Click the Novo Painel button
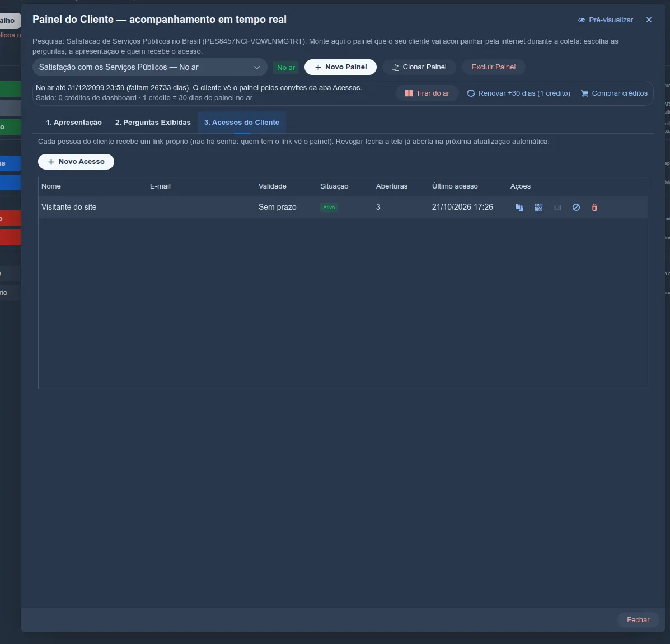Viewport: 670px width, 644px height. 340,67
